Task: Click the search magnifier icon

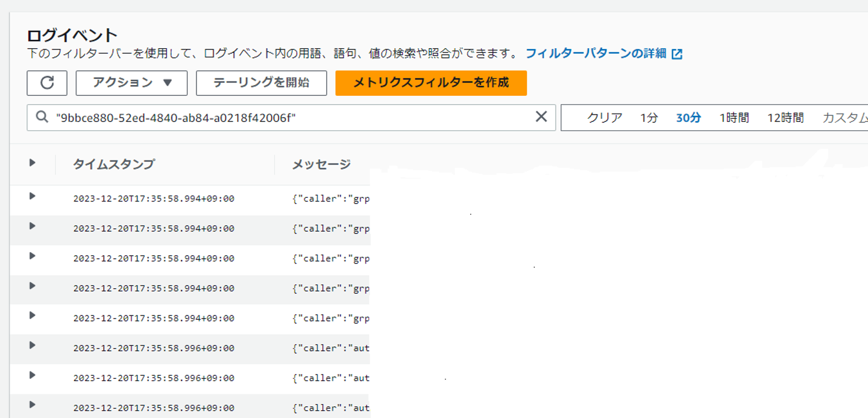Action: (42, 117)
